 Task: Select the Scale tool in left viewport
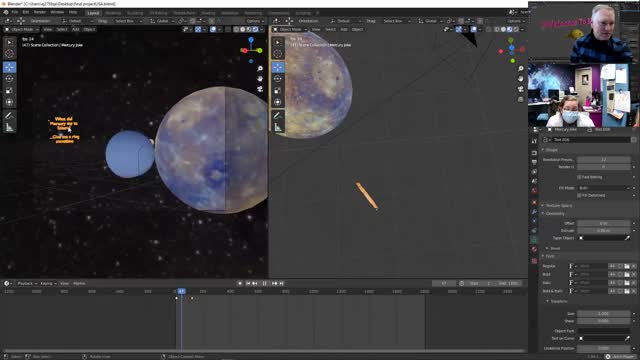click(9, 91)
